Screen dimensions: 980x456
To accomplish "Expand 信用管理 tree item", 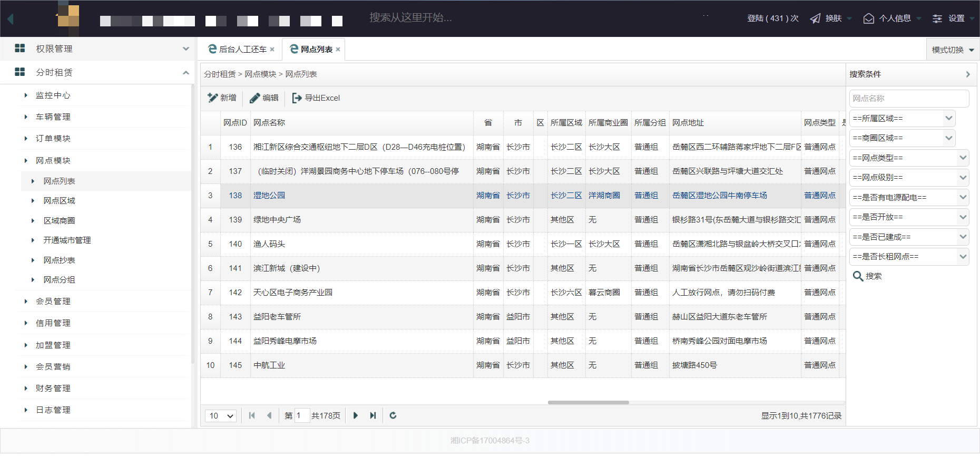I will [x=25, y=323].
